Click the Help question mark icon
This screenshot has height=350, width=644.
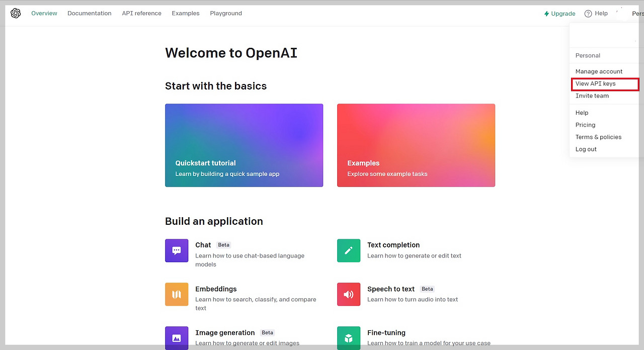tap(588, 14)
